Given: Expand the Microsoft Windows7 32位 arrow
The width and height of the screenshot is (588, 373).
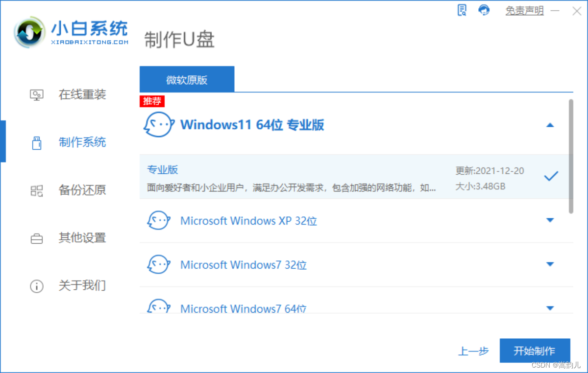Looking at the screenshot, I should [550, 264].
